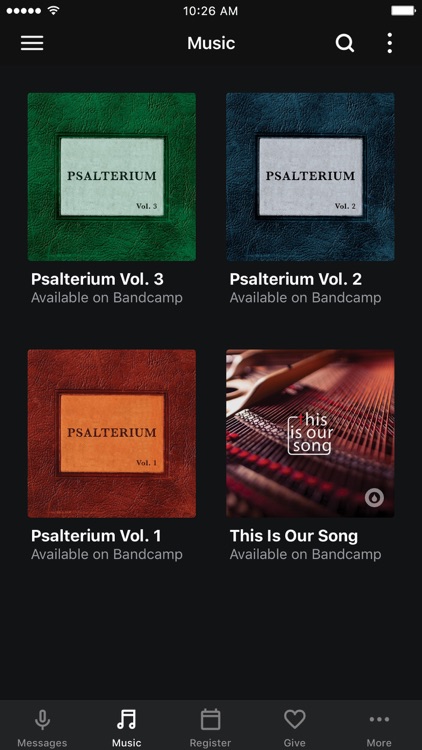This screenshot has width=422, height=750.
Task: Open the green Psalterium Vol. 3 cover
Action: click(111, 176)
